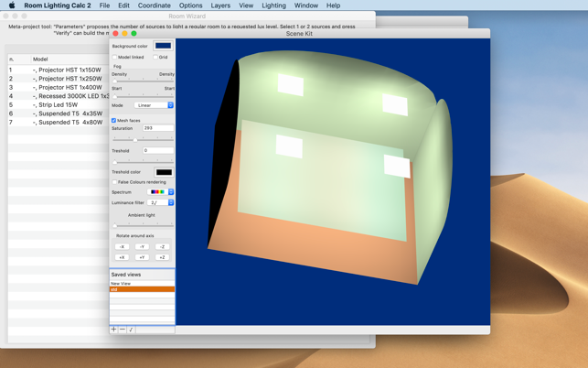Image resolution: width=588 pixels, height=368 pixels.
Task: Adjust the Treshold slider
Action: pos(143,162)
